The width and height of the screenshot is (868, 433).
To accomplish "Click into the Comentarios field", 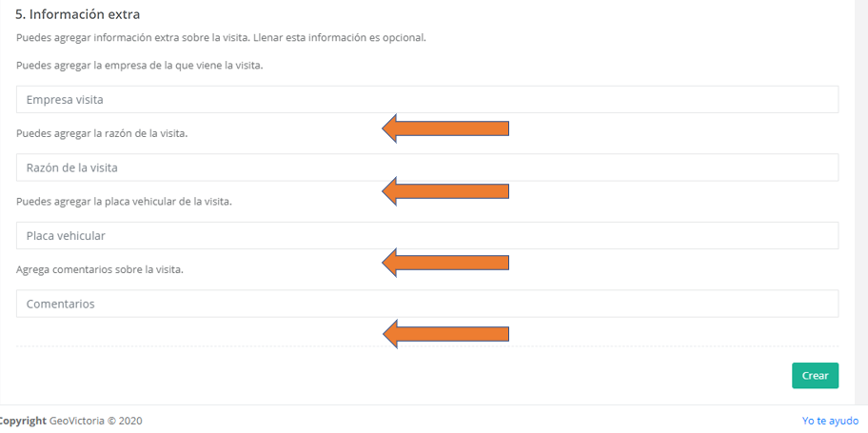I will tap(426, 304).
